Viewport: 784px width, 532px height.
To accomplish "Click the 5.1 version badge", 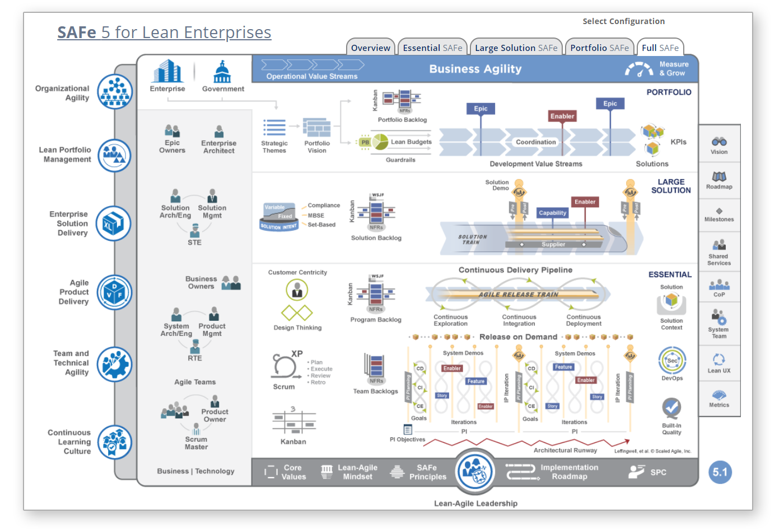I will point(720,472).
